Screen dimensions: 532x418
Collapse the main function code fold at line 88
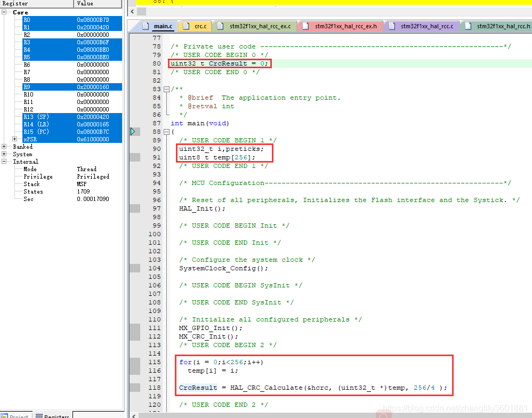[166, 131]
